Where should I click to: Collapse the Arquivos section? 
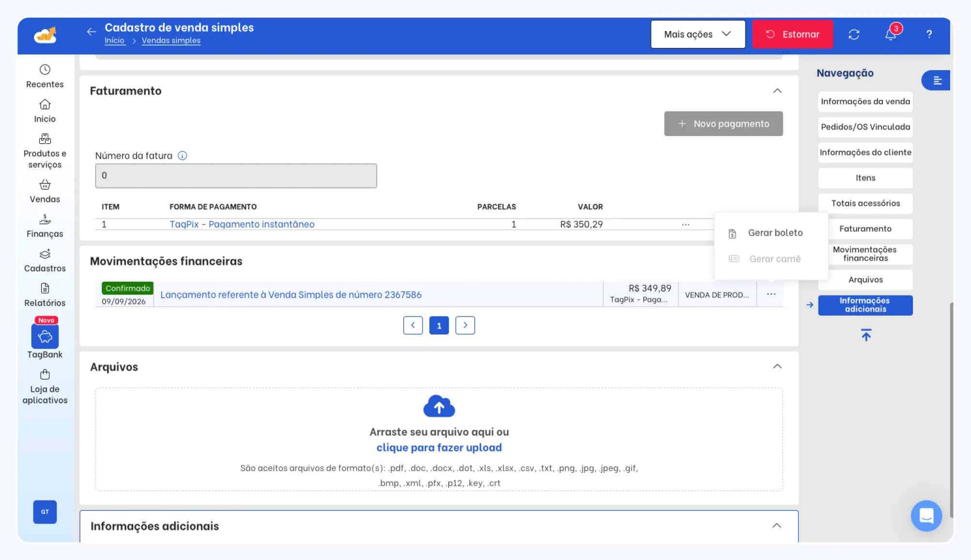777,366
